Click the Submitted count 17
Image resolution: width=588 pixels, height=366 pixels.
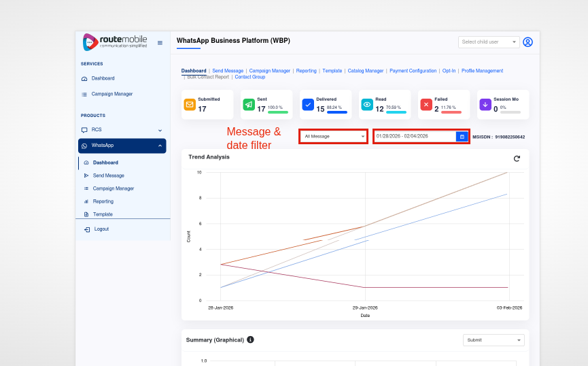[x=202, y=109]
